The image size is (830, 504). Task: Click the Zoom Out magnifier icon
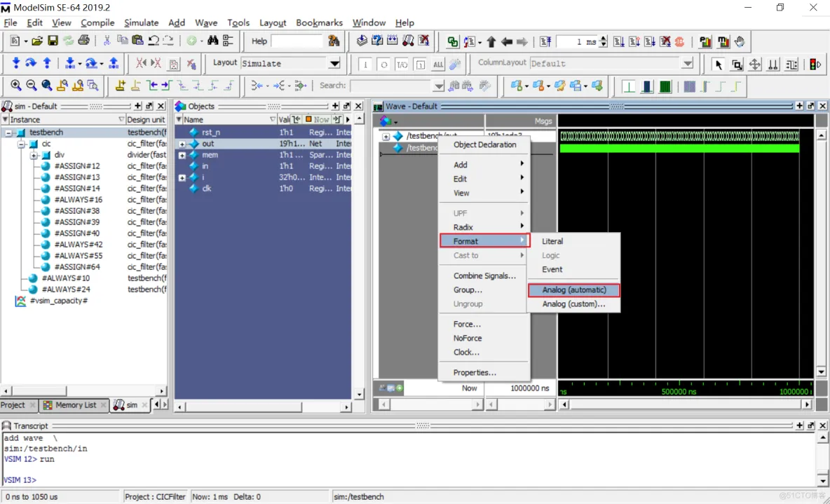tap(32, 86)
